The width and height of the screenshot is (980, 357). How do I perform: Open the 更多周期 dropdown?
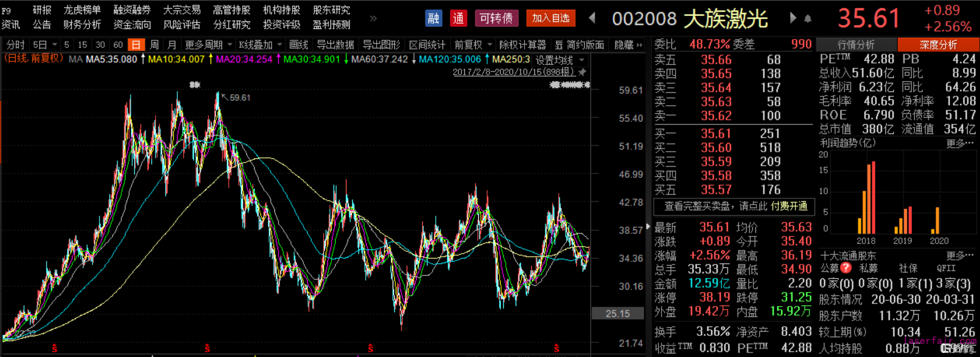pos(208,45)
